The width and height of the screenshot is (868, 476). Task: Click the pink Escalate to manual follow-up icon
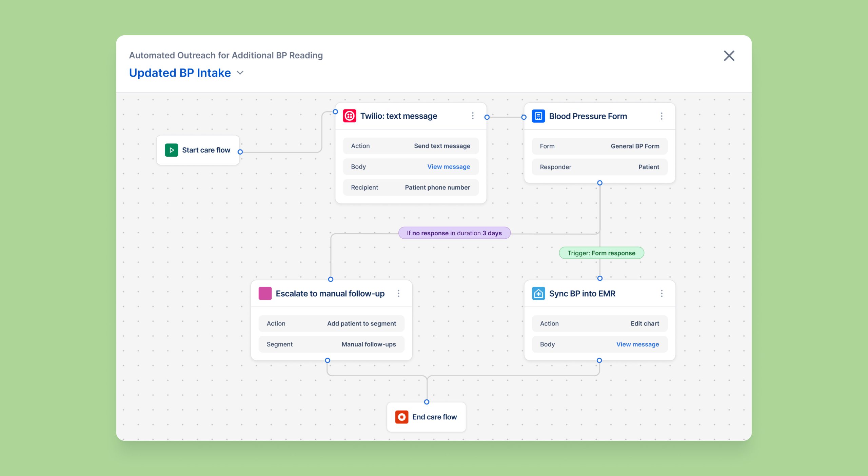click(x=265, y=294)
